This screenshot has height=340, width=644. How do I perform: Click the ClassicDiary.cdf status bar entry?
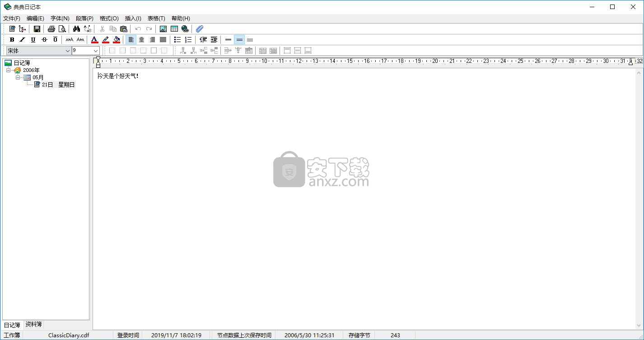(69, 335)
